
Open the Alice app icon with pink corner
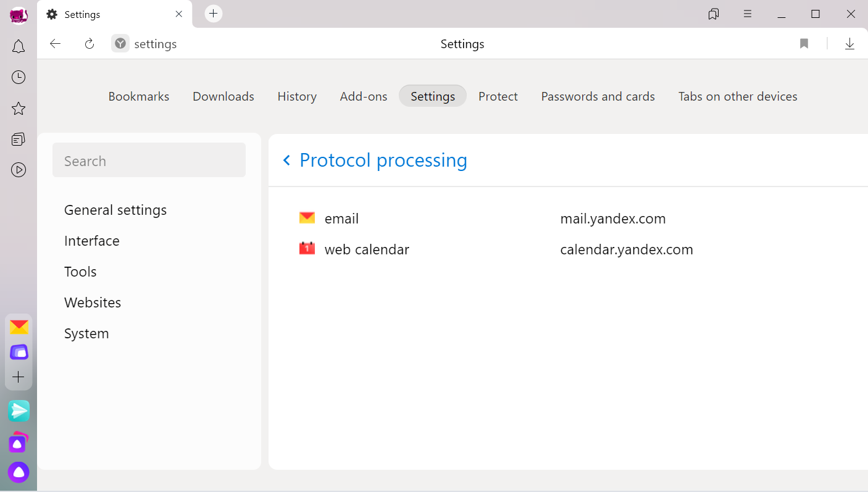point(19,443)
